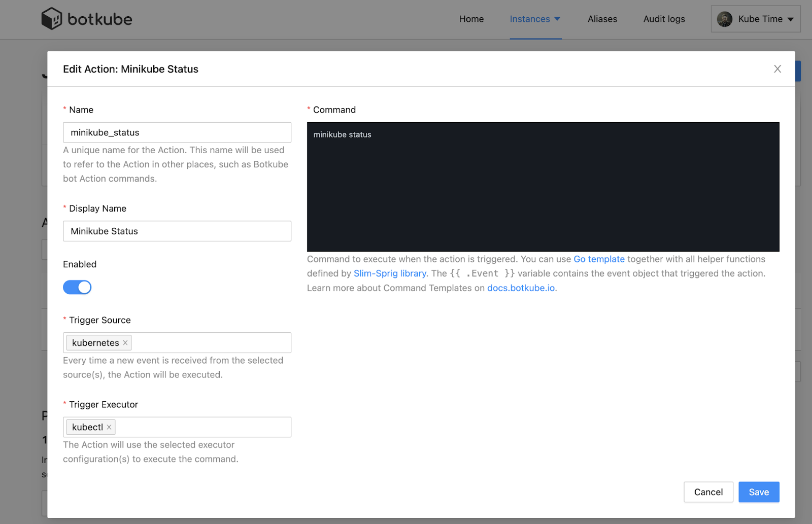Remove the kubectl trigger executor tag
This screenshot has width=812, height=524.
click(109, 427)
